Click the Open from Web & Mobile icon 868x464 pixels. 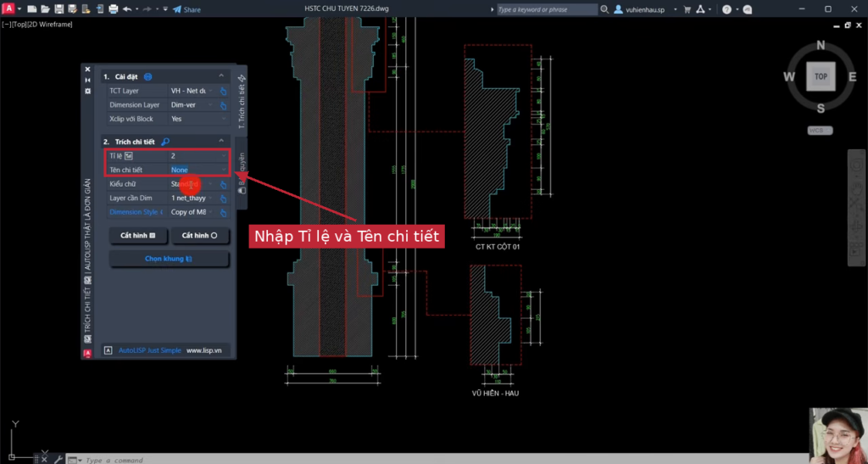click(x=86, y=9)
